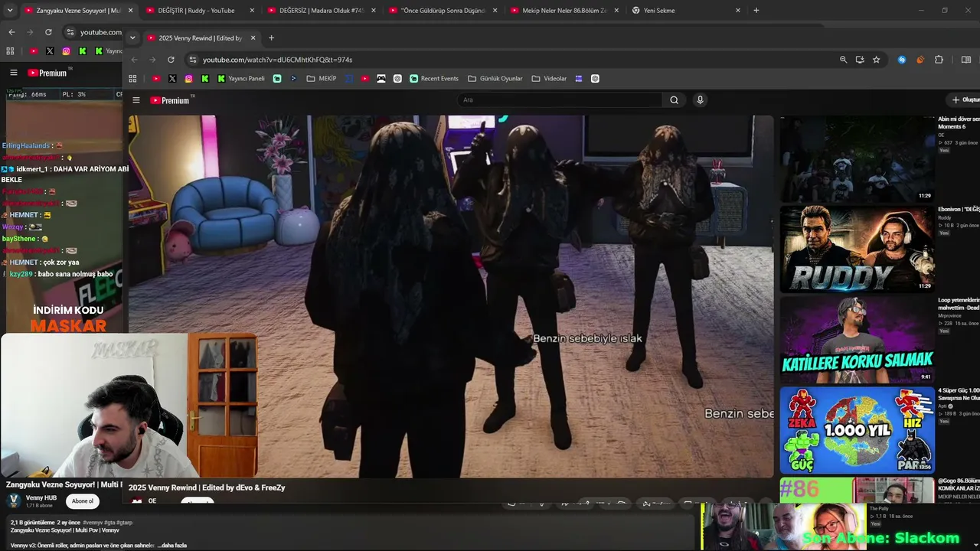Open the blue Shazam extension icon
The image size is (980, 551).
[902, 60]
